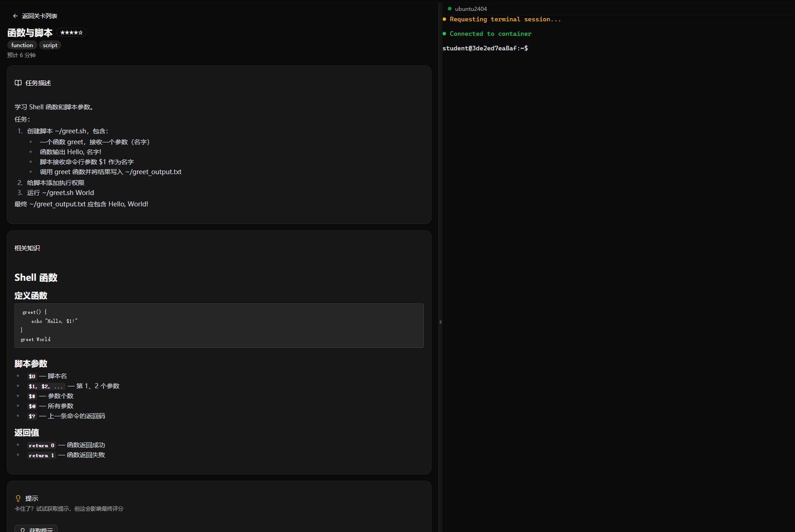The image size is (795, 532).
Task: Click the $0 code chip for 脚本名
Action: pyautogui.click(x=32, y=376)
